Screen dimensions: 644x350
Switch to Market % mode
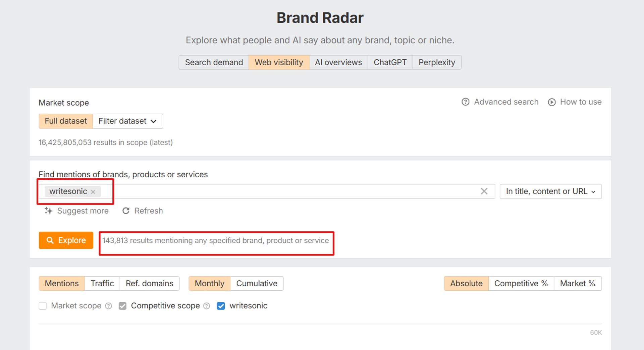(578, 283)
